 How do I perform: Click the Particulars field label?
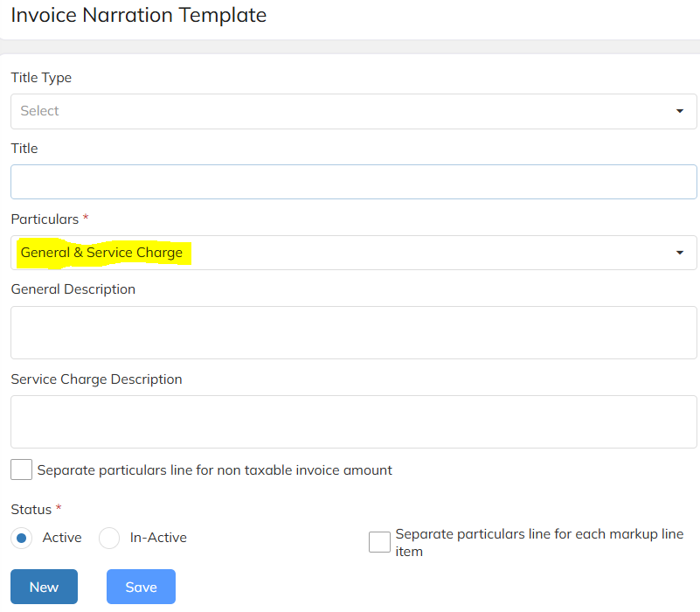click(x=45, y=219)
